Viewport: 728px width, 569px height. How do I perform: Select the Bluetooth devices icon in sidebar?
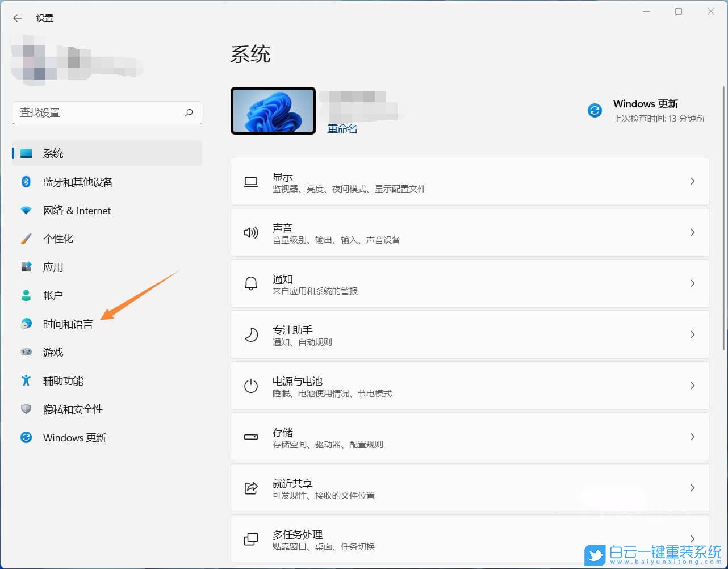tap(26, 182)
